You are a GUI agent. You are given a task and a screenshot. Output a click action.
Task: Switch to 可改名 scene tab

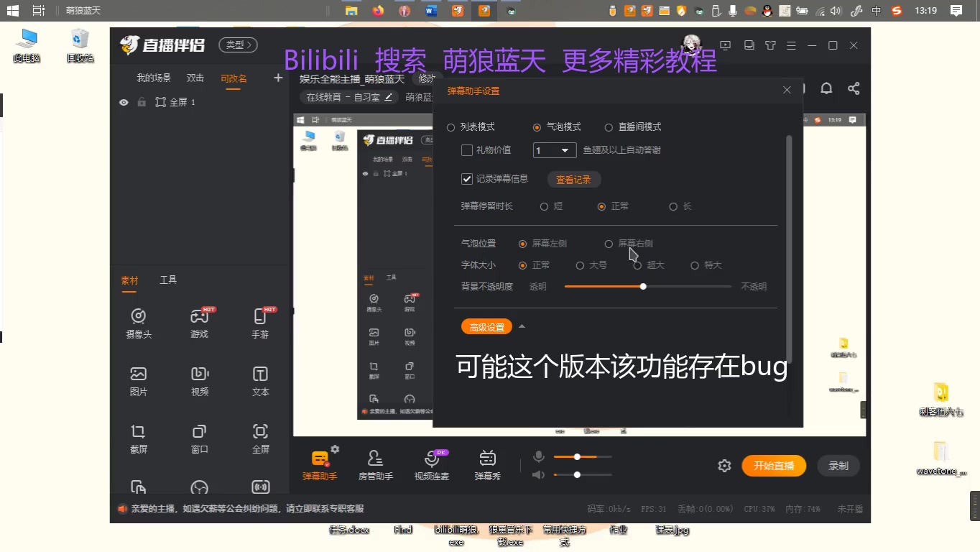(234, 78)
